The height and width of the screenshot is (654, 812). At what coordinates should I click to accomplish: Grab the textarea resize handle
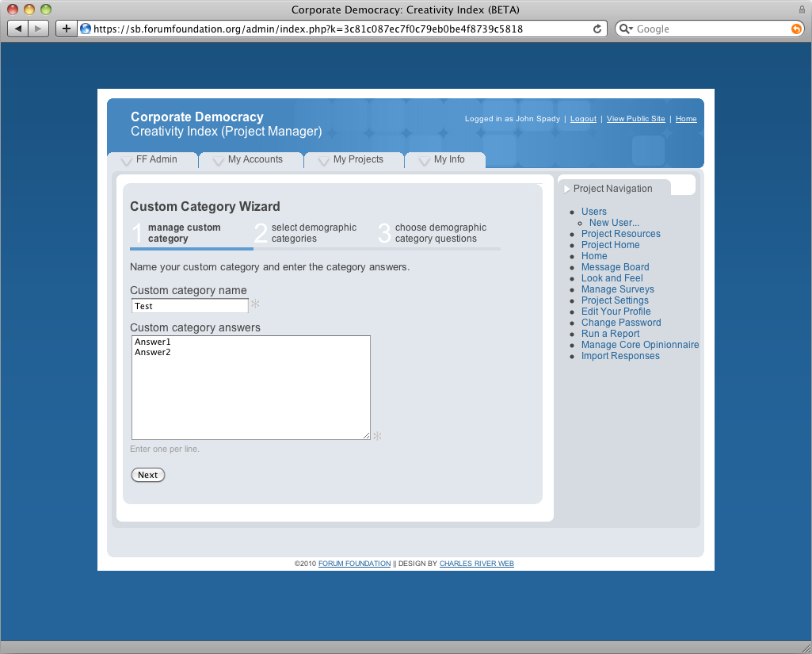366,436
